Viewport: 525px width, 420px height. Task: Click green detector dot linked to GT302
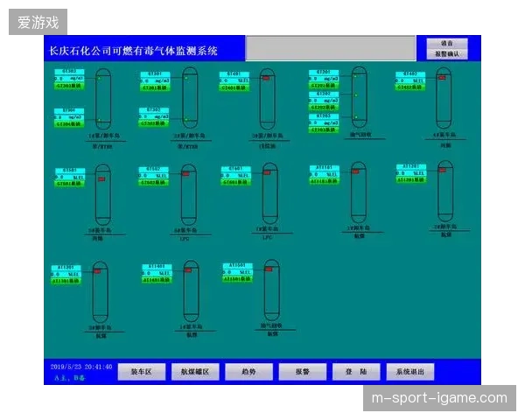pyautogui.click(x=186, y=119)
